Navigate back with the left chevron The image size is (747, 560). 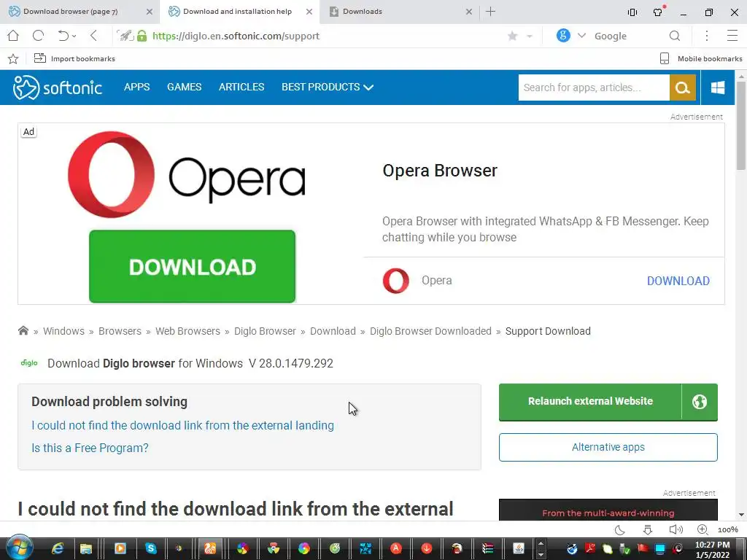coord(93,36)
